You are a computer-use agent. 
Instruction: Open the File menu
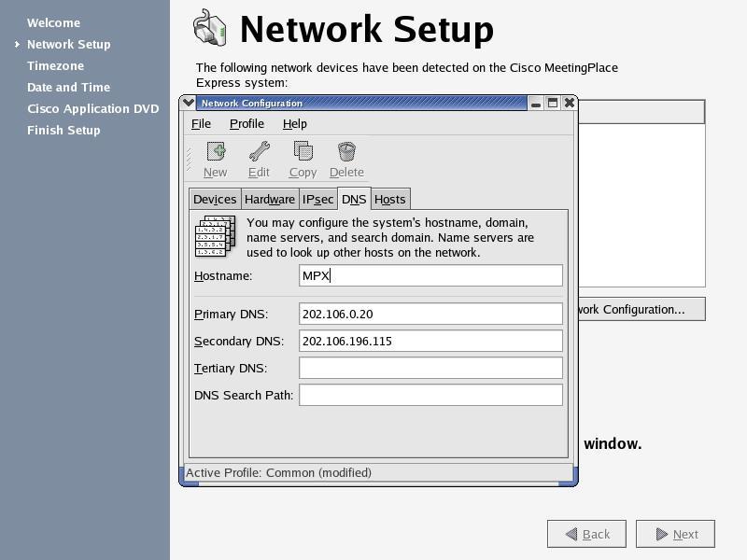click(x=201, y=124)
